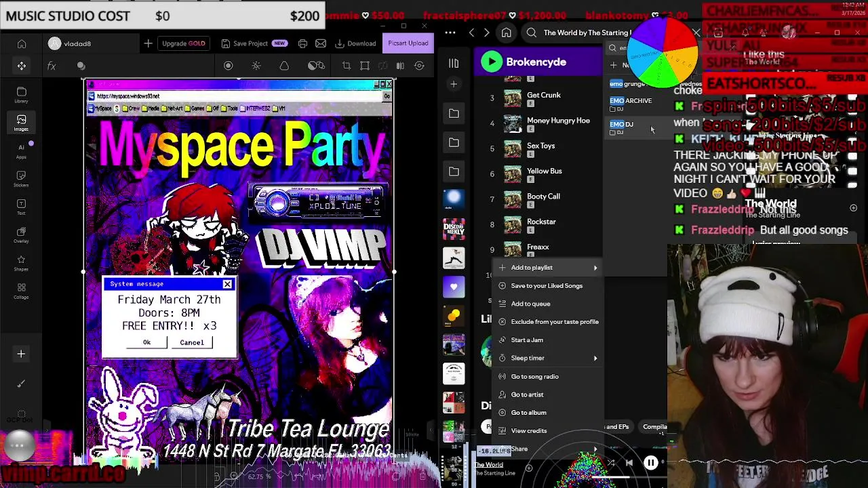Go to the Picsart home icon
Image resolution: width=868 pixels, height=488 pixels.
[x=22, y=44]
